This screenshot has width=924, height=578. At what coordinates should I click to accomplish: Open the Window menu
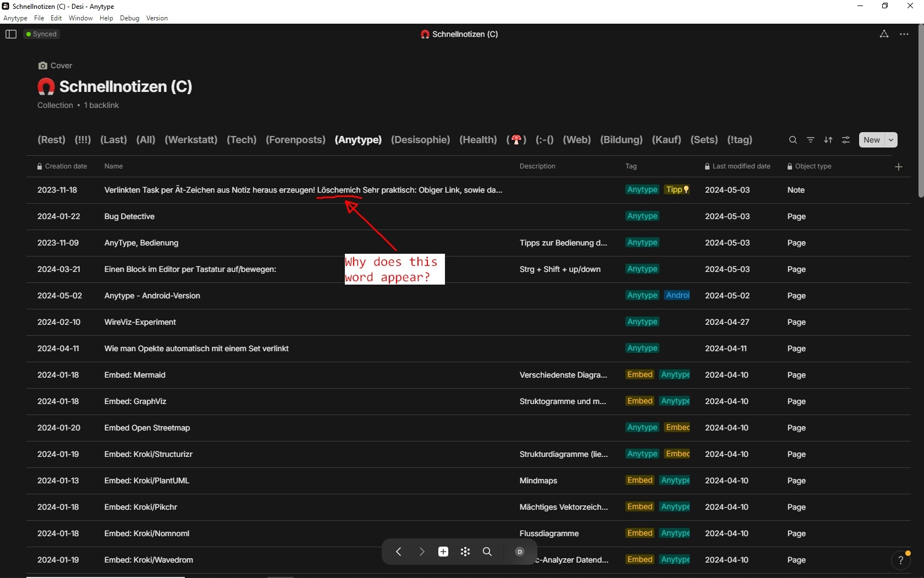[x=81, y=18]
